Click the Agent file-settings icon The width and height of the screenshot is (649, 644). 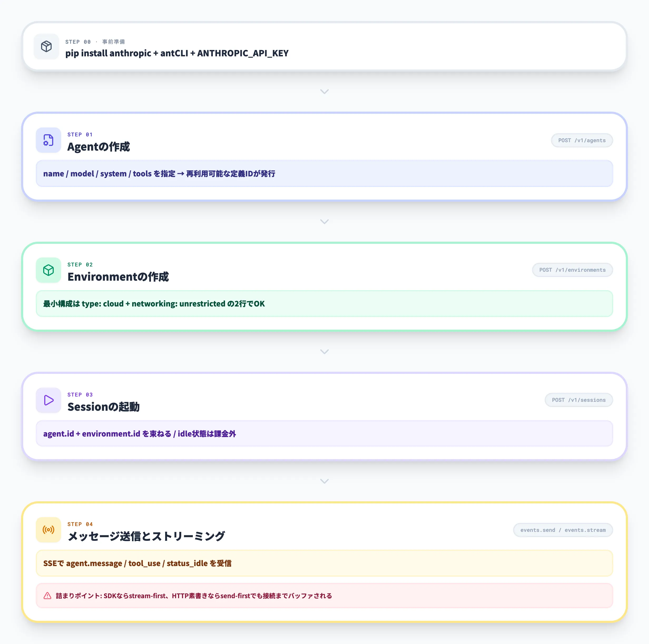[x=48, y=140]
